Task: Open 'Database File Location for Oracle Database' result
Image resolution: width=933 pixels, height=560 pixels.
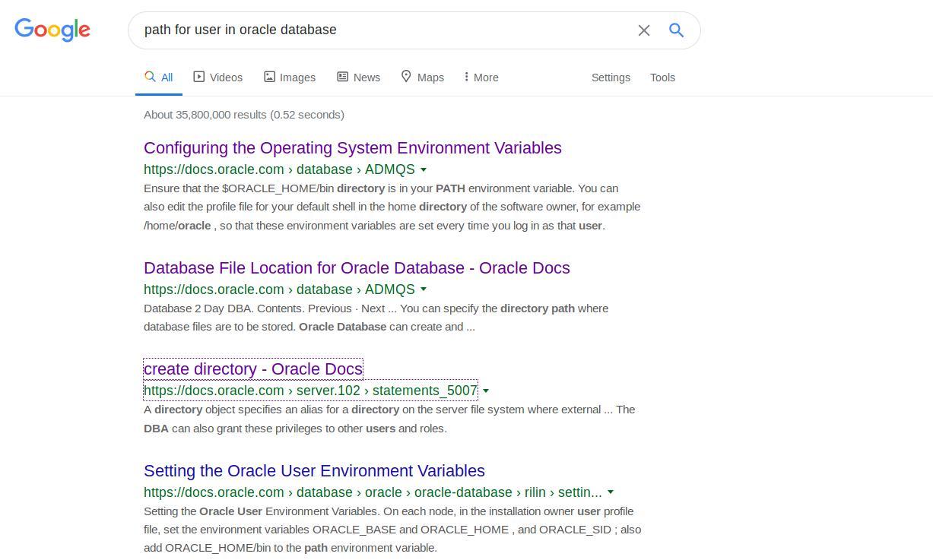Action: tap(357, 267)
